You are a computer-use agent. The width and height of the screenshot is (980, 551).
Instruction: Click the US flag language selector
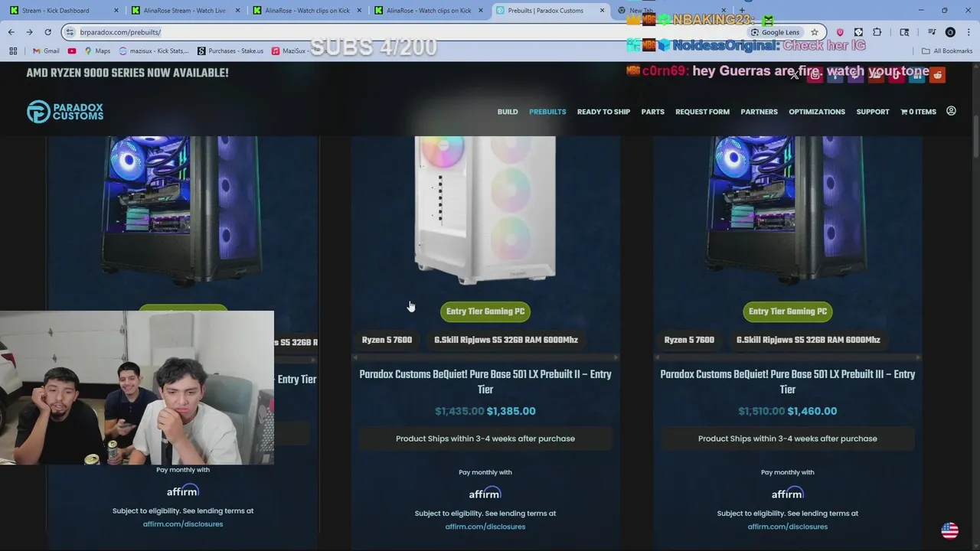(x=950, y=530)
